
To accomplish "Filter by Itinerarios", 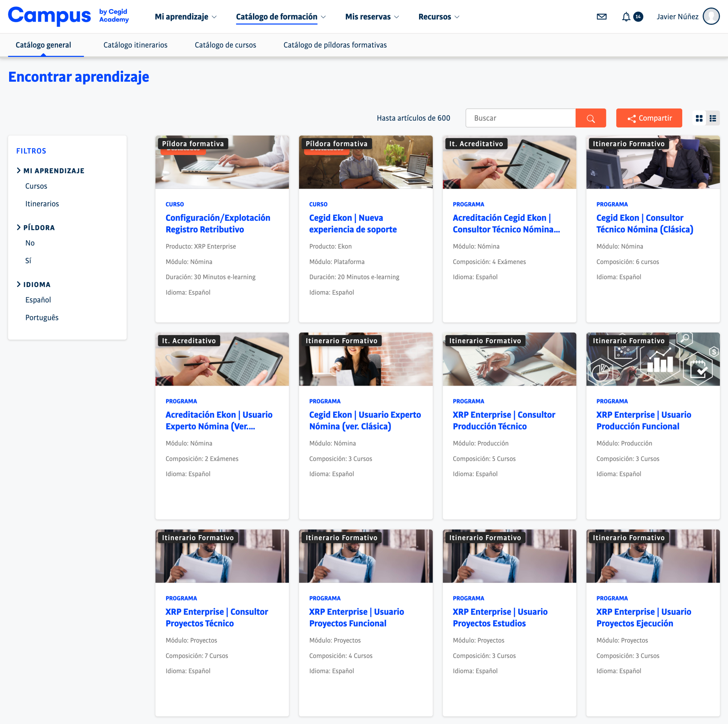I will (42, 204).
